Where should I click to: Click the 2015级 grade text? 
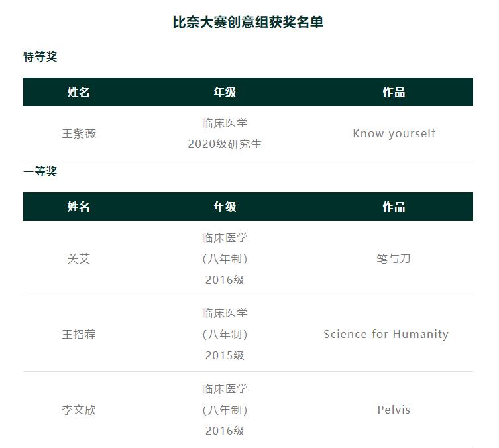[225, 355]
